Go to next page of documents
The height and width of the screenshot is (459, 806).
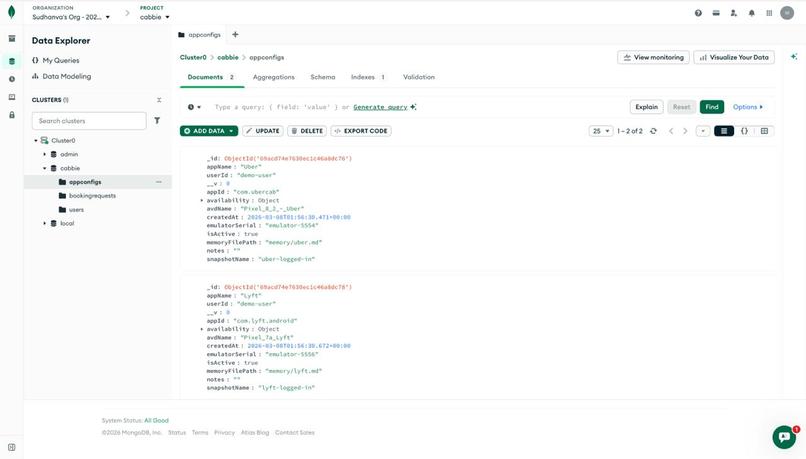685,131
